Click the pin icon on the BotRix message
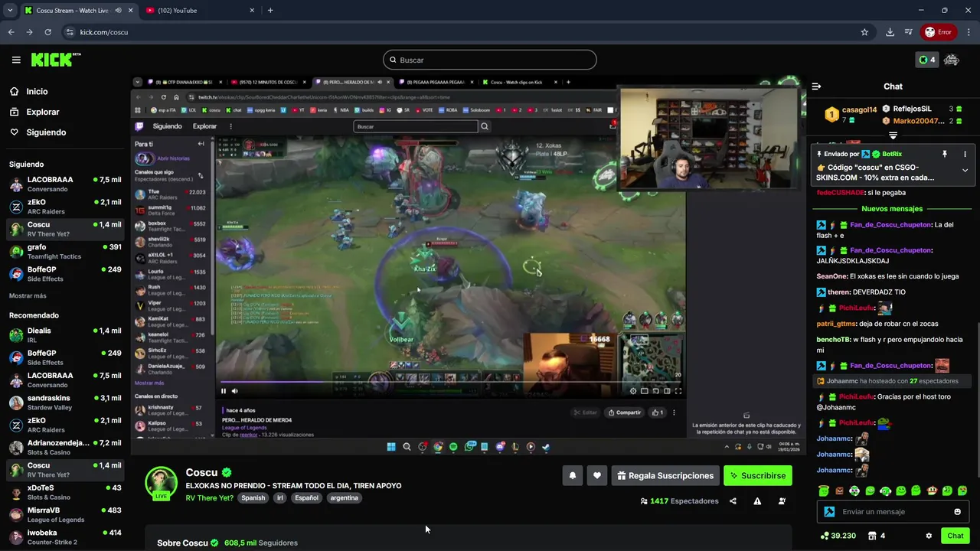 (944, 154)
